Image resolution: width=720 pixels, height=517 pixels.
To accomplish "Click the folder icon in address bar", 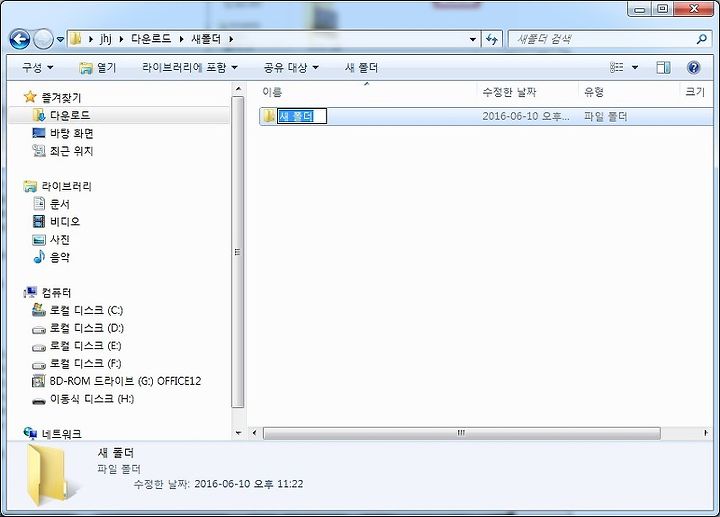I will 76,39.
